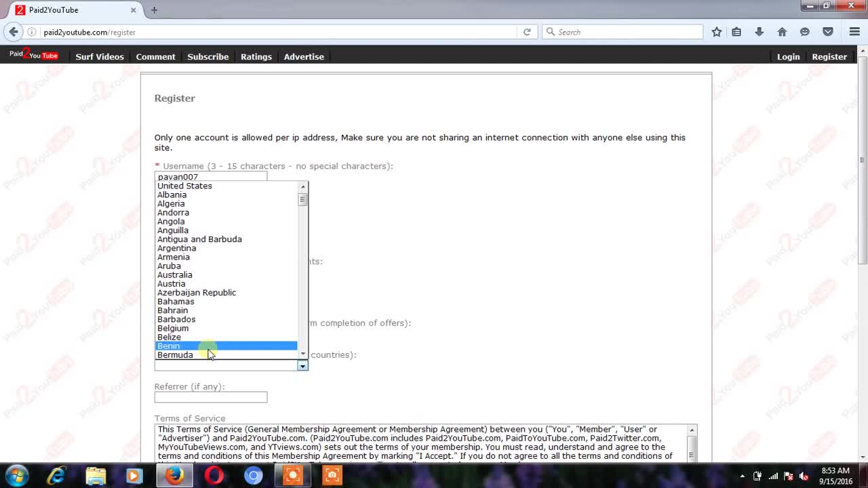Image resolution: width=868 pixels, height=488 pixels.
Task: Launch Opera from the taskbar
Action: [214, 476]
